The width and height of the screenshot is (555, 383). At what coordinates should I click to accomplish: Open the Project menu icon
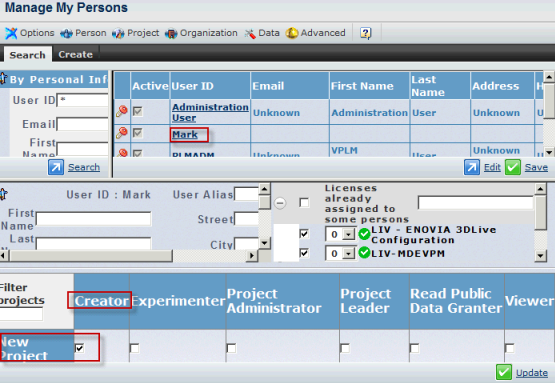pyautogui.click(x=118, y=33)
